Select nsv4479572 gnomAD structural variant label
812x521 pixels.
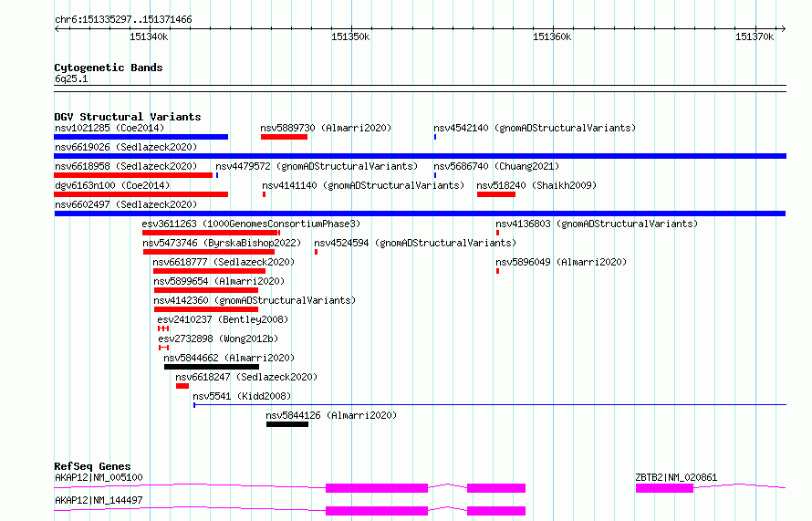click(x=317, y=166)
